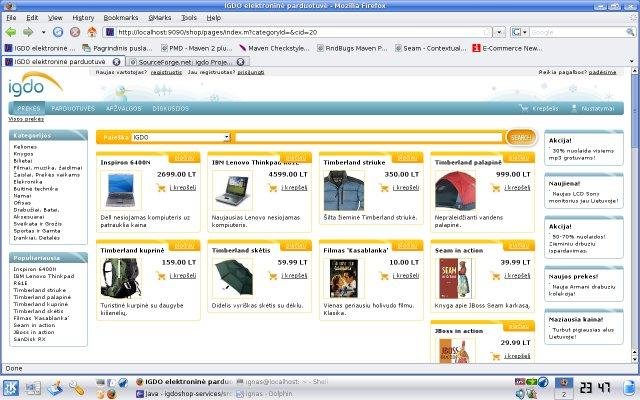640x400 pixels.
Task: Go to the Home page icon
Action: (92, 32)
